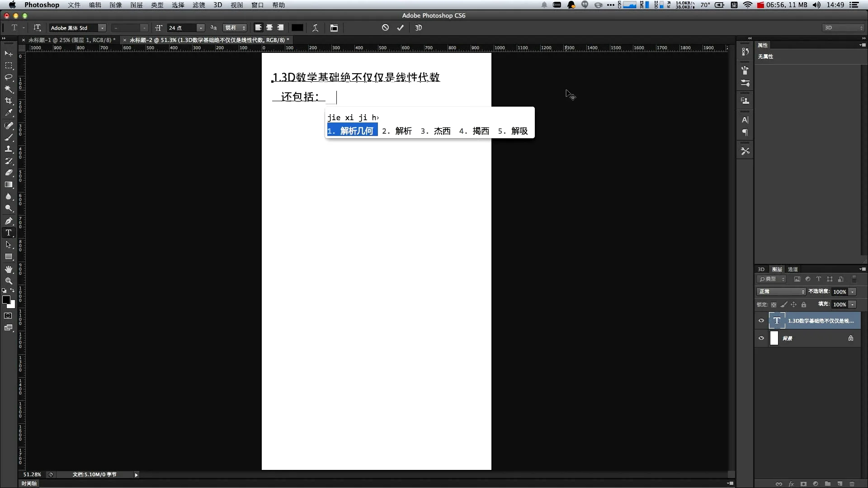The width and height of the screenshot is (868, 488).
Task: Select the Rectangle shape tool
Action: click(9, 256)
